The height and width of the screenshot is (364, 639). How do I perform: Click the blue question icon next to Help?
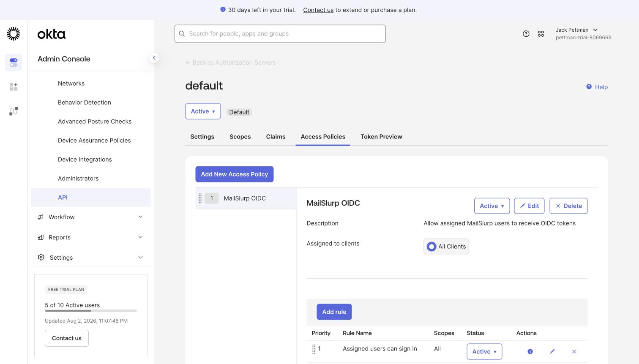coord(589,87)
